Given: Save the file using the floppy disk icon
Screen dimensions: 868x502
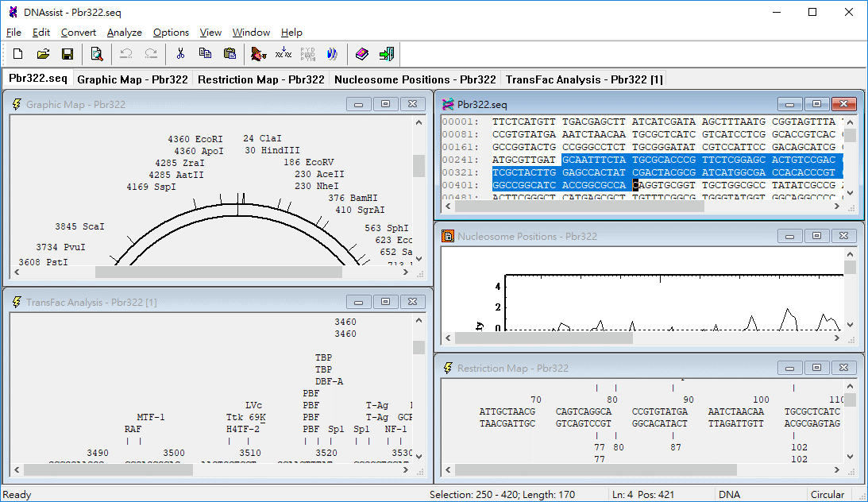Looking at the screenshot, I should coord(67,54).
